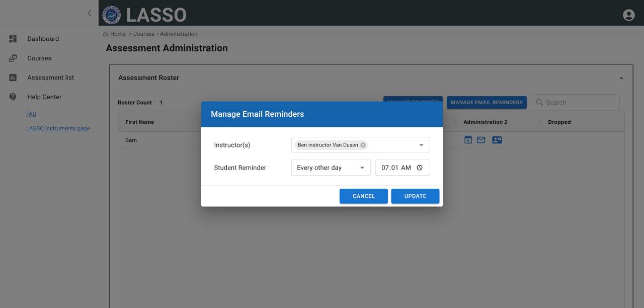Open Assessment list in the sidebar
The width and height of the screenshot is (644, 308).
pos(50,78)
